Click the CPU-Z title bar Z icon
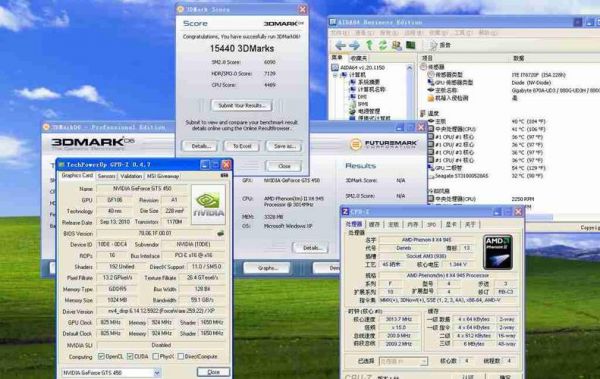Screen dimensions: 600x379 (x=345, y=212)
